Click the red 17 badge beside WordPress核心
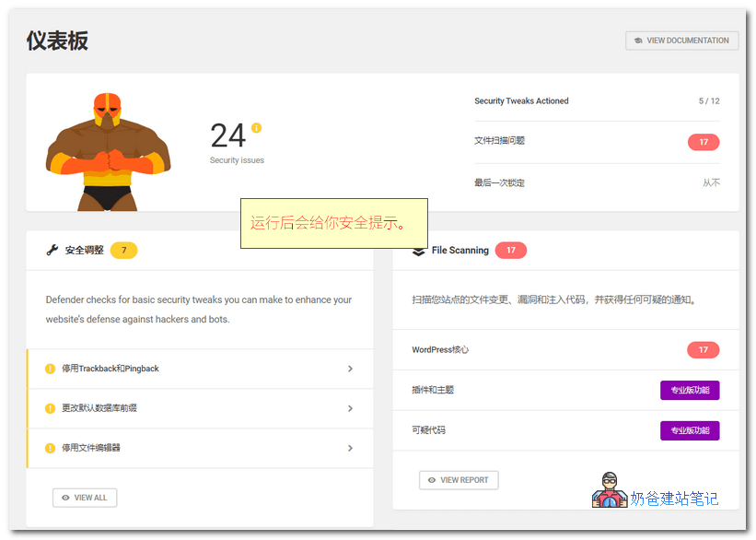756x540 pixels. [x=703, y=349]
